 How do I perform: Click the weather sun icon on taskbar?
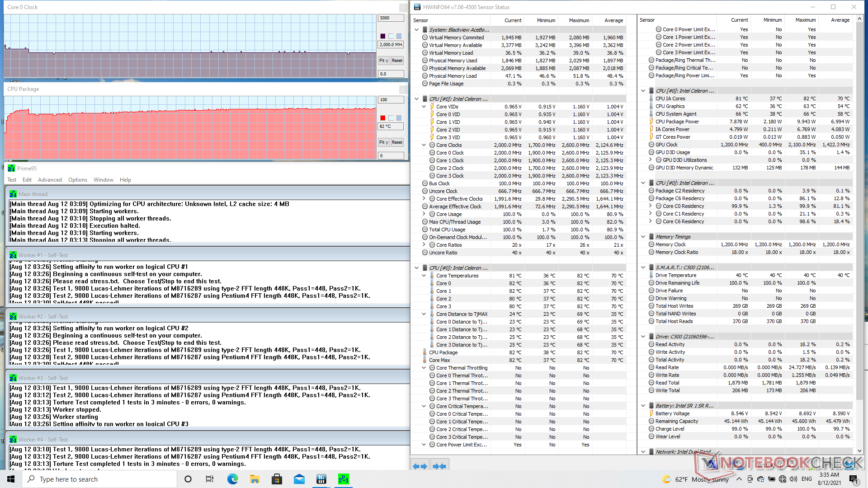pyautogui.click(x=666, y=479)
